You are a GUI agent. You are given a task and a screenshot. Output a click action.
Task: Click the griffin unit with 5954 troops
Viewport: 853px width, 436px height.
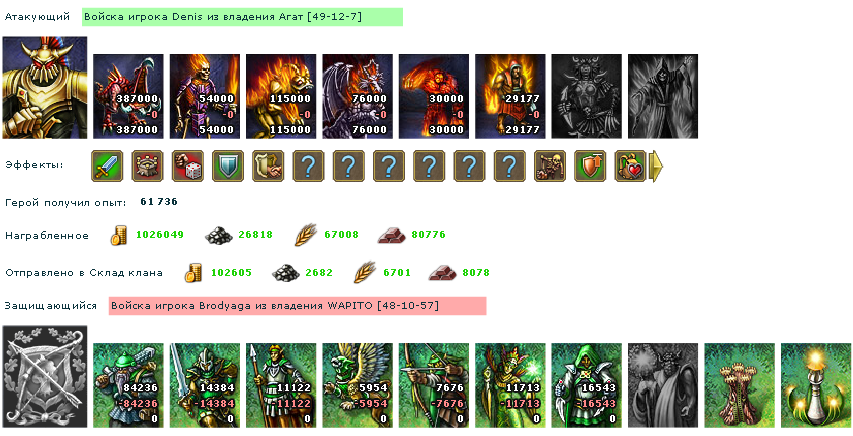[357, 385]
